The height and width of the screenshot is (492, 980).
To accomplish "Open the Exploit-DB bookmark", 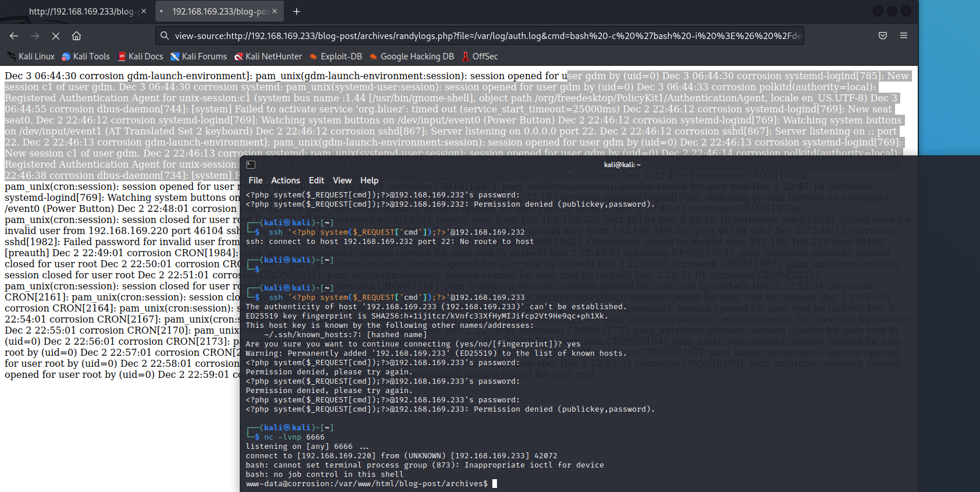I will tap(335, 56).
